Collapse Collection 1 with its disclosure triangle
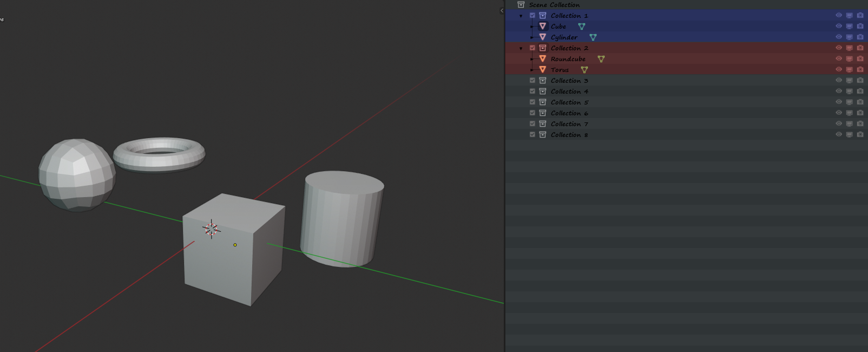The height and width of the screenshot is (352, 868). (x=521, y=16)
